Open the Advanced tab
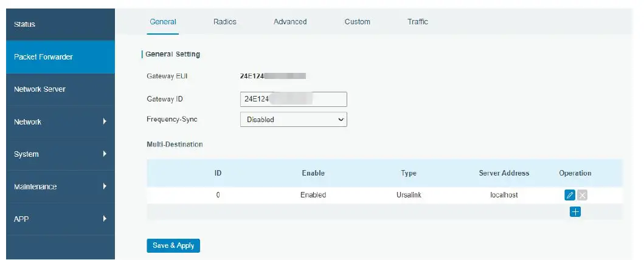This screenshot has height=260, width=644. click(290, 22)
